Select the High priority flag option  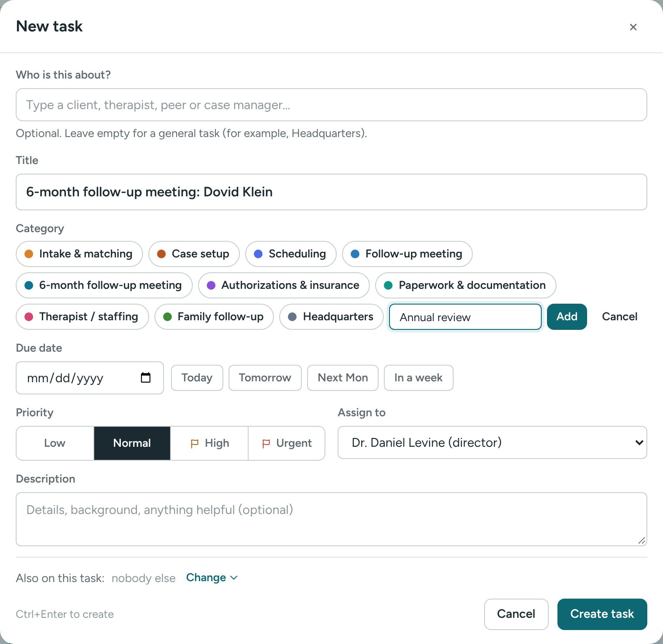209,443
